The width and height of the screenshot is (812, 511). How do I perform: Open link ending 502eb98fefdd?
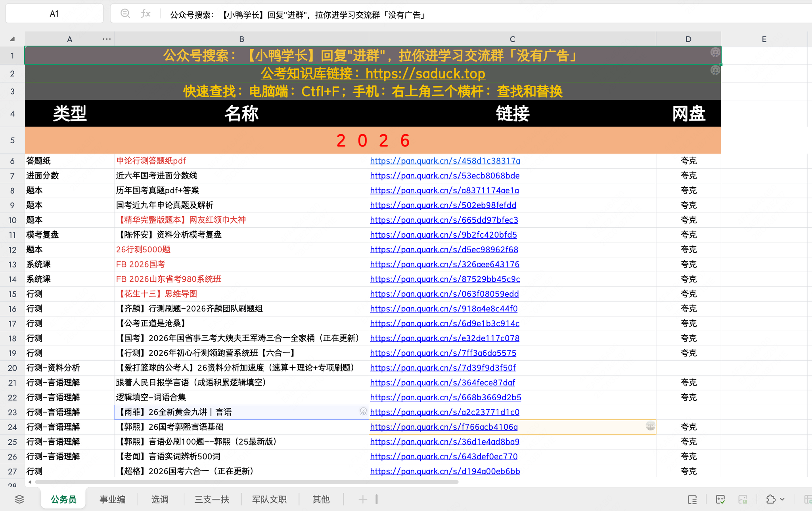click(x=443, y=205)
